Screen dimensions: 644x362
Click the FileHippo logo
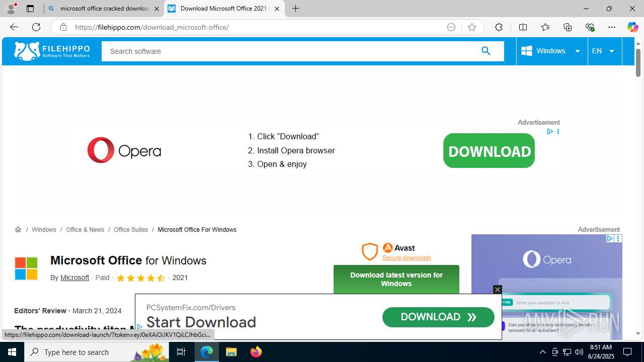pos(52,51)
